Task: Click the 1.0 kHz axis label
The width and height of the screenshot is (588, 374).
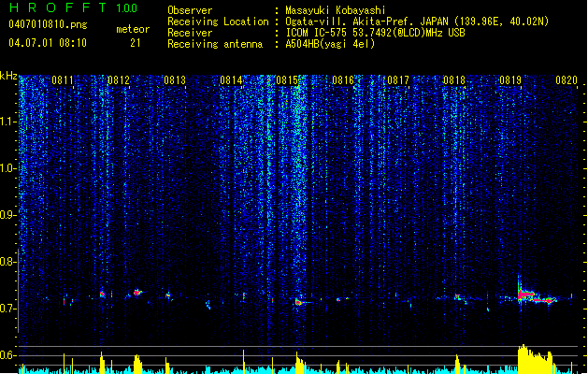Action: [8, 168]
